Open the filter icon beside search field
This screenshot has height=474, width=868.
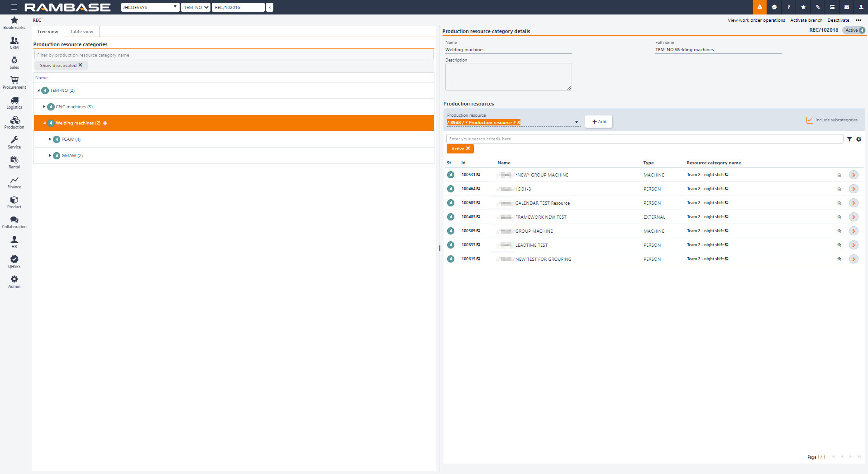[x=849, y=139]
